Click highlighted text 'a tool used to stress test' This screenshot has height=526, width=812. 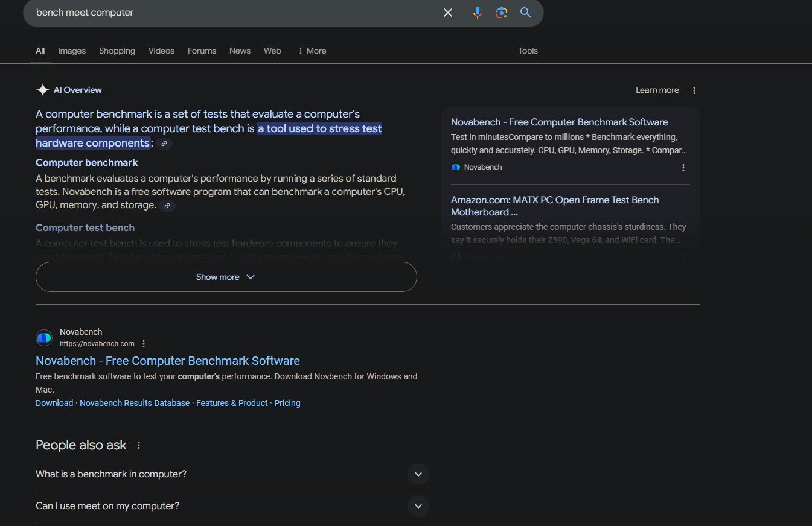(x=320, y=128)
